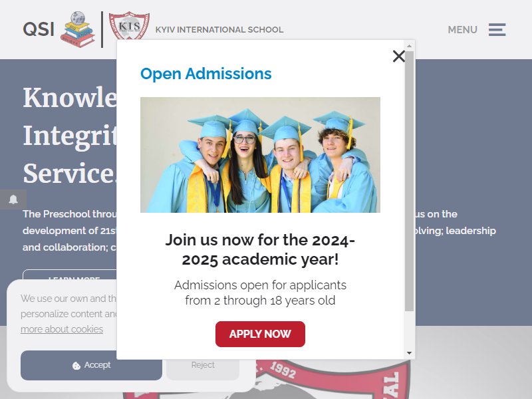The image size is (532, 399).
Task: Open the notification bell icon
Action: click(x=13, y=199)
